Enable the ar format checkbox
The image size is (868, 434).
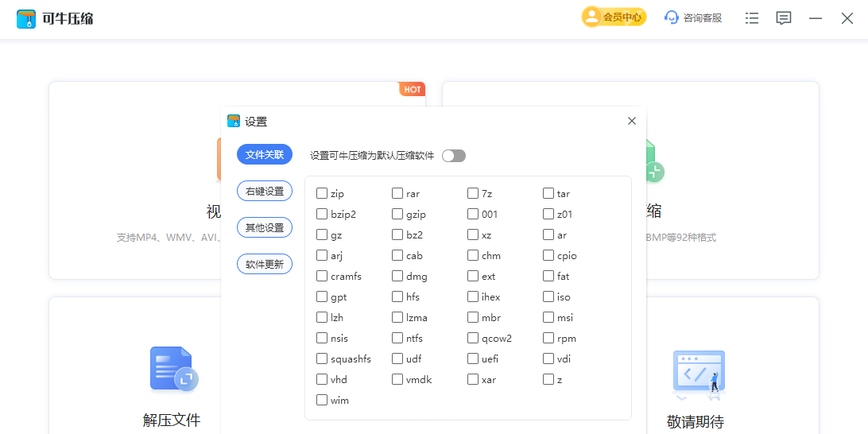(x=548, y=234)
